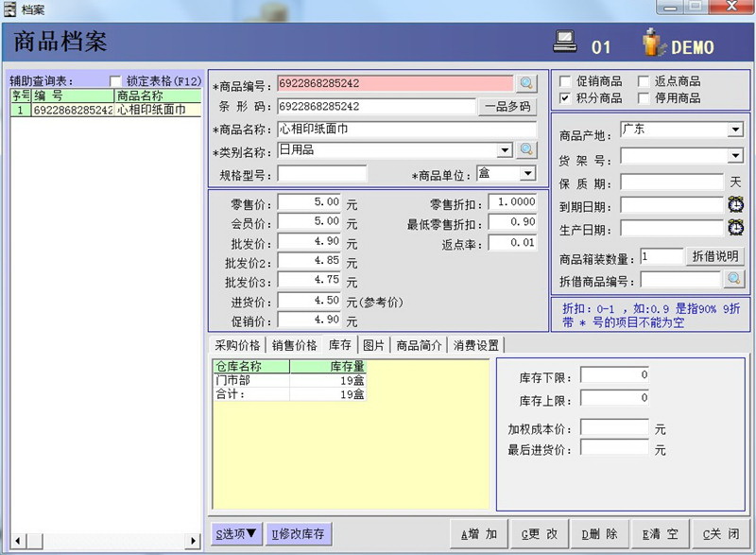The width and height of the screenshot is (756, 555).
Task: Open the 图片 tab
Action: pyautogui.click(x=372, y=344)
